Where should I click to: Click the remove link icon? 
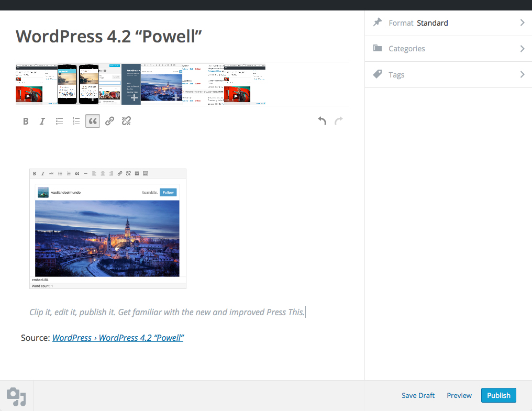coord(126,121)
